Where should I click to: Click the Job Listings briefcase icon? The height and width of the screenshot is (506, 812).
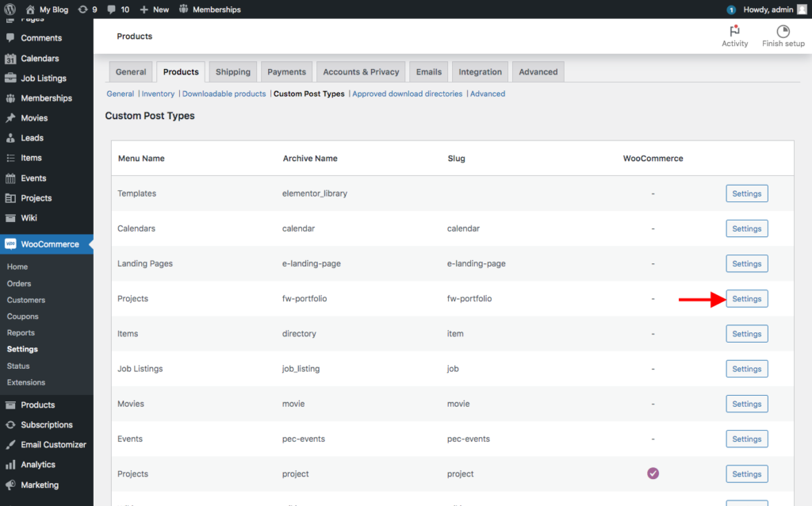10,79
